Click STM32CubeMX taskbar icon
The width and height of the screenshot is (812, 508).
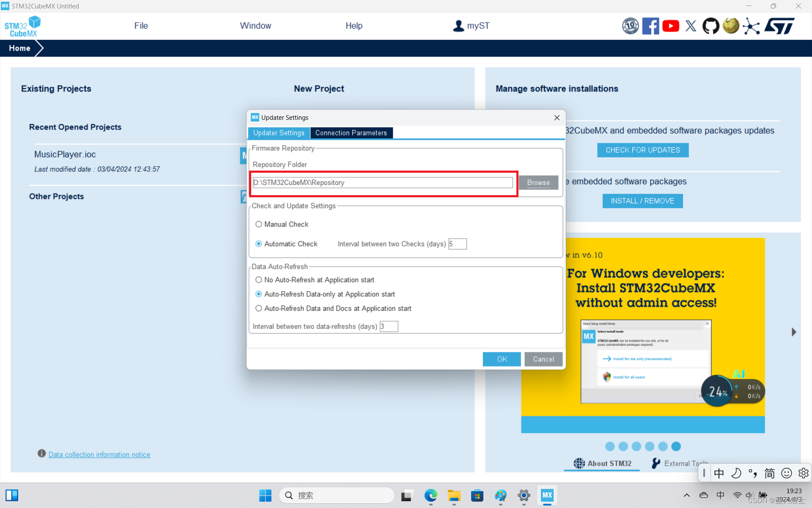pos(547,495)
